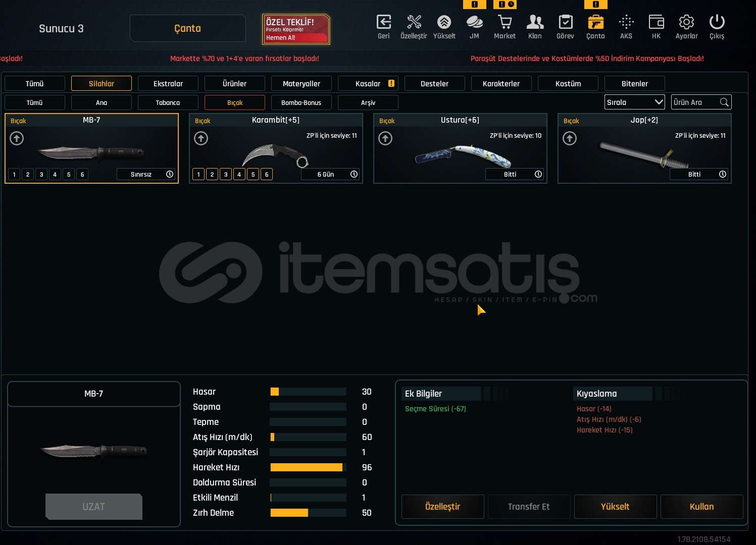Open the Görev tasks icon
The image size is (756, 545).
point(565,22)
